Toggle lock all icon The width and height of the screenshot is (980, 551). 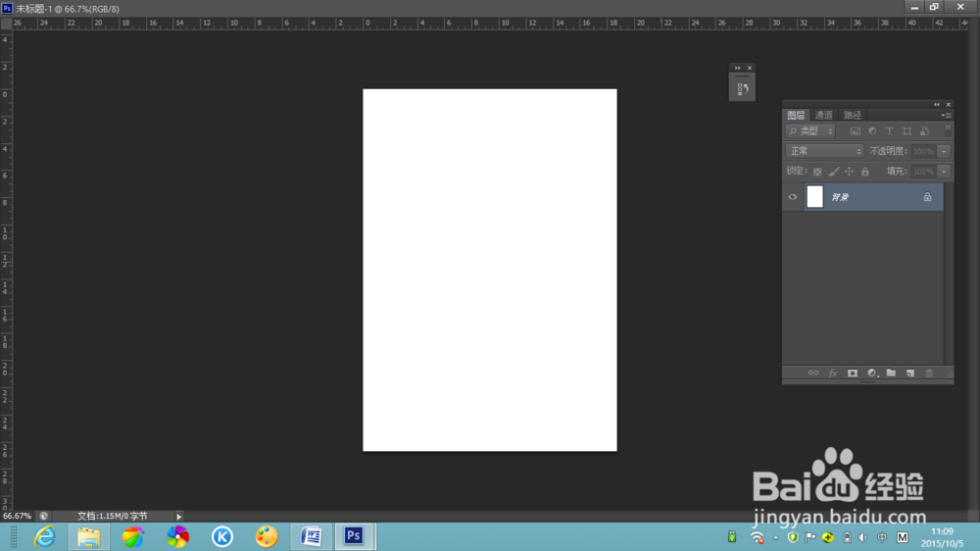coord(865,172)
